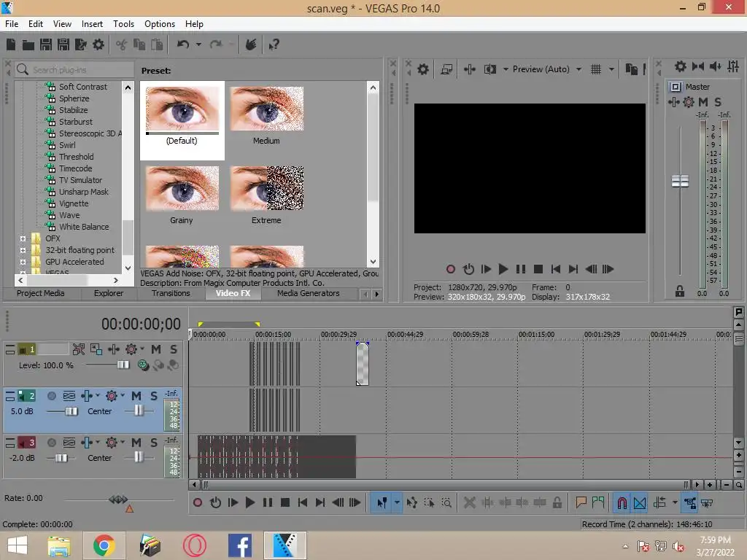Viewport: 747px width, 560px height.
Task: Open a project with the folder icon
Action: (x=28, y=44)
